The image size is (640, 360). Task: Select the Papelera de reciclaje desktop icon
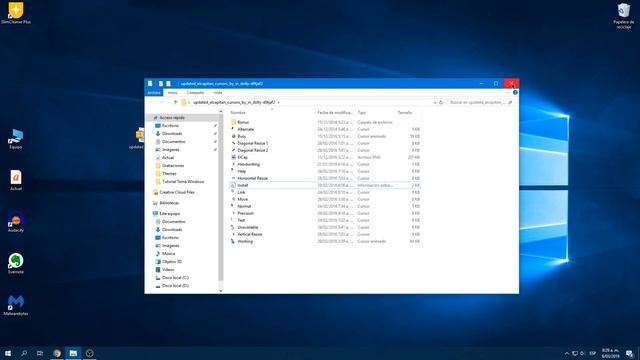tap(623, 16)
